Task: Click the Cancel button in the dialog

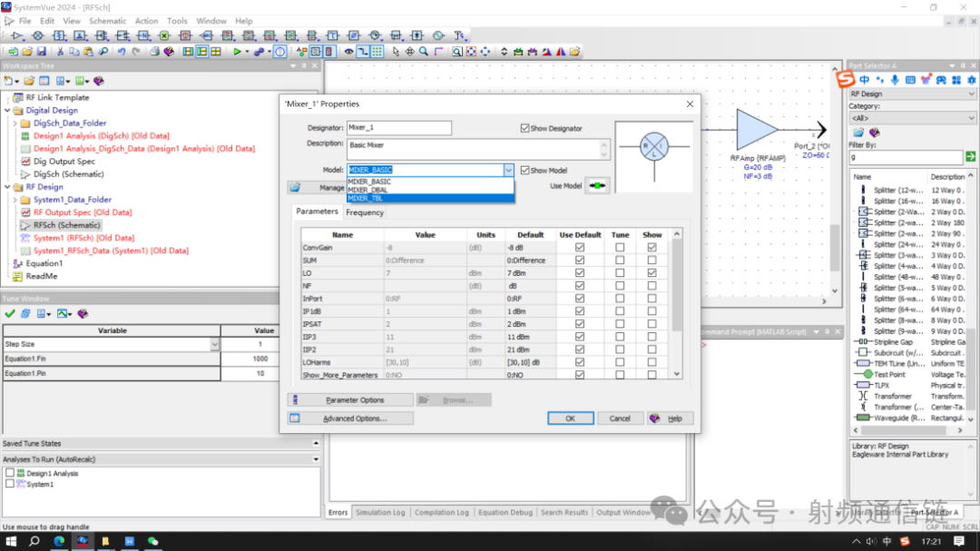Action: coord(620,418)
